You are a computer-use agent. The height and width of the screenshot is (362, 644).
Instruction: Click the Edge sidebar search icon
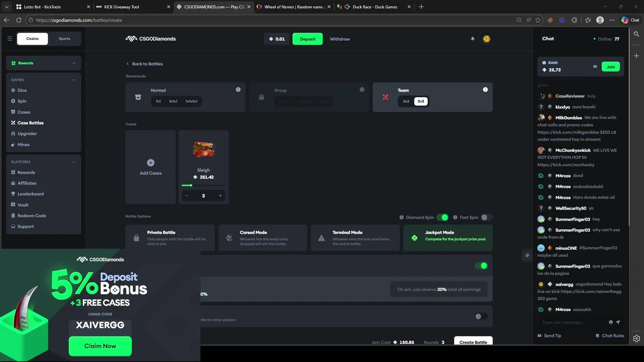pyautogui.click(x=636, y=34)
